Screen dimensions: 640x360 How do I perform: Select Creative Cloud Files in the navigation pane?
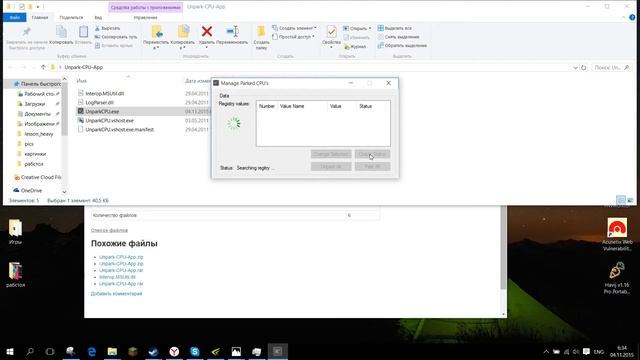(x=38, y=177)
